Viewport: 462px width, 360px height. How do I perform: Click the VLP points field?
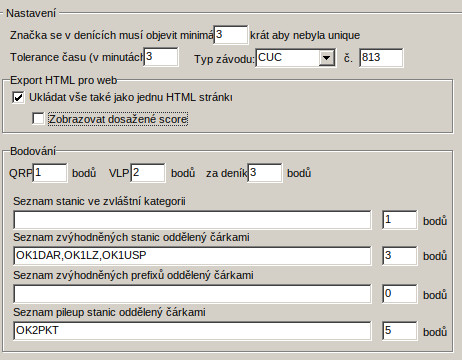[x=148, y=173]
